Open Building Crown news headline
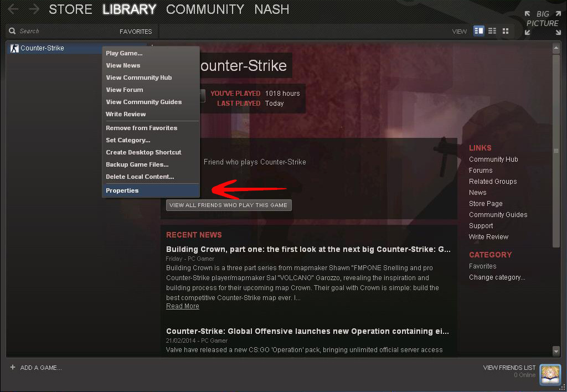This screenshot has width=567, height=392. pyautogui.click(x=308, y=249)
